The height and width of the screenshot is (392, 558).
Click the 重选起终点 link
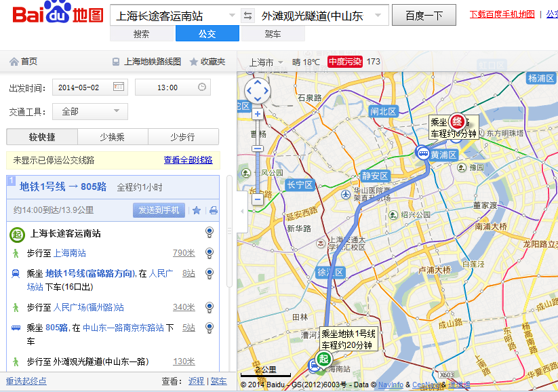(26, 381)
